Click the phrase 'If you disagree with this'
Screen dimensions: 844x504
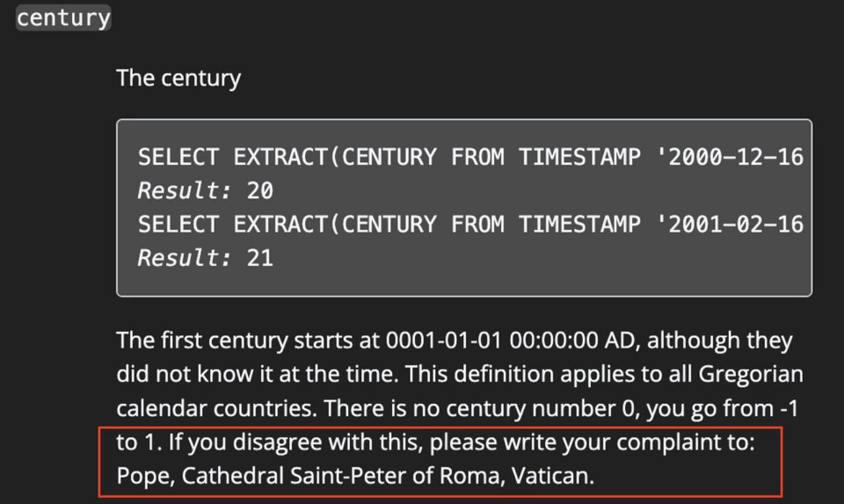click(296, 443)
